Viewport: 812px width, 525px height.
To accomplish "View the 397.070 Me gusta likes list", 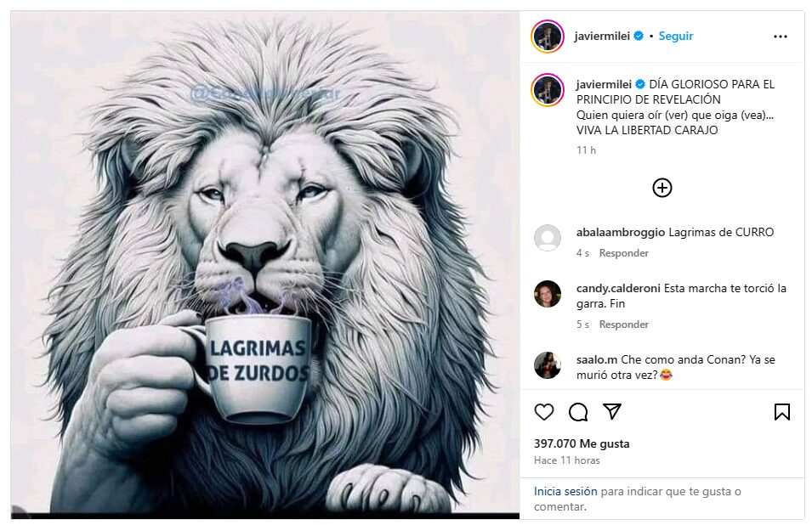I will pyautogui.click(x=582, y=443).
